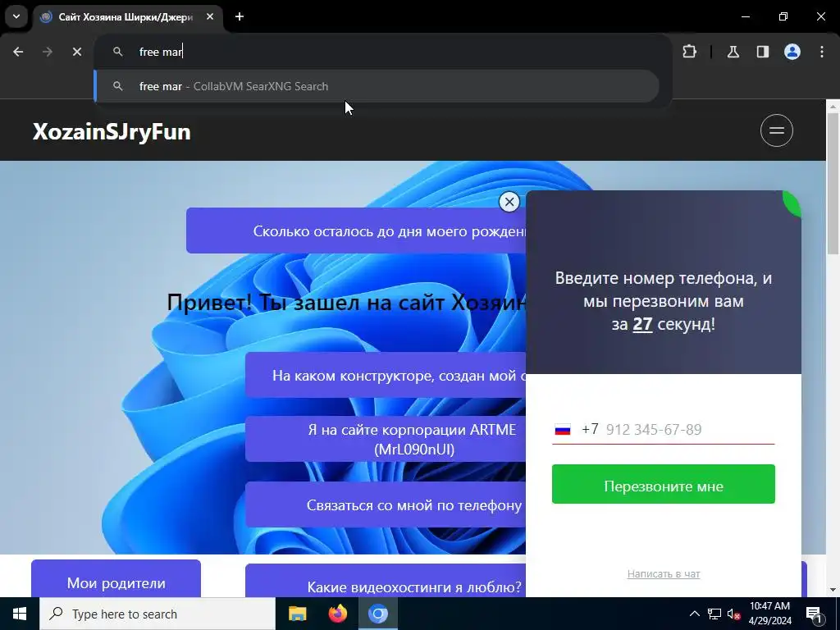840x630 pixels.
Task: Click 'Сколько осталось до дня моего рождения' button
Action: [356, 231]
